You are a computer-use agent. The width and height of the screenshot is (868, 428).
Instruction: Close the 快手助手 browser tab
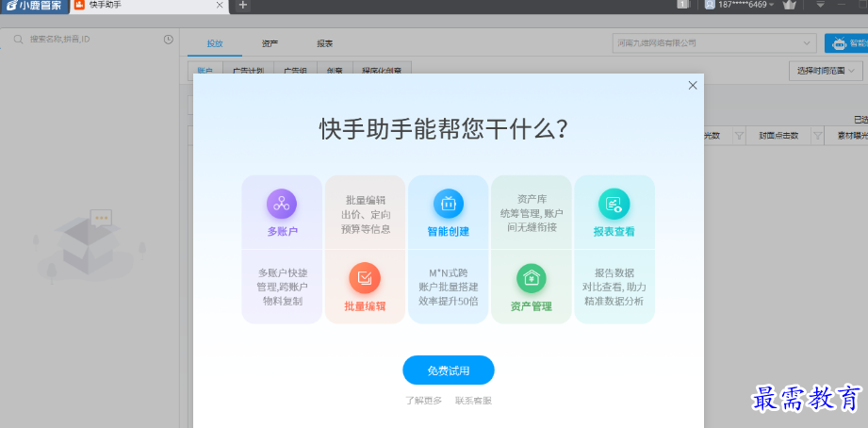coord(220,5)
